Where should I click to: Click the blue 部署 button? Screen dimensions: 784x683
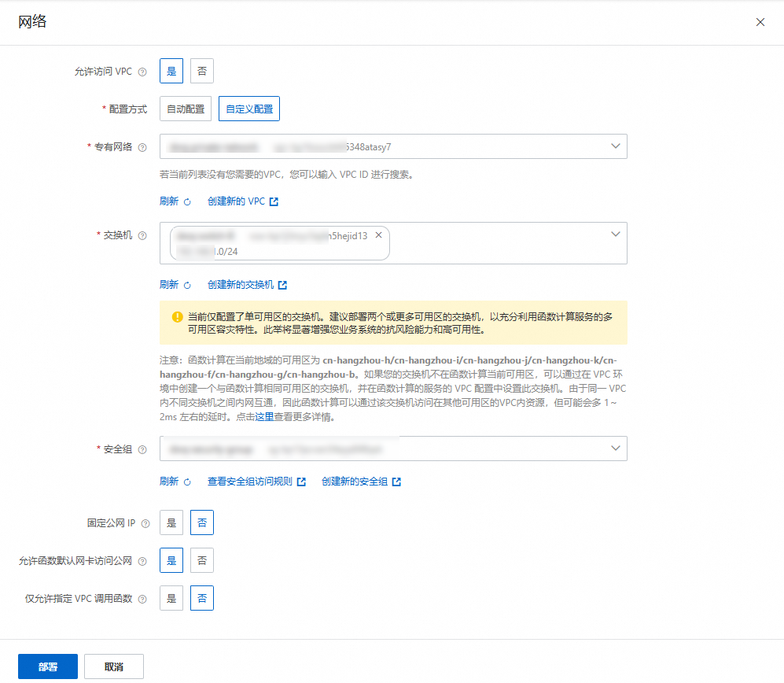[48, 666]
